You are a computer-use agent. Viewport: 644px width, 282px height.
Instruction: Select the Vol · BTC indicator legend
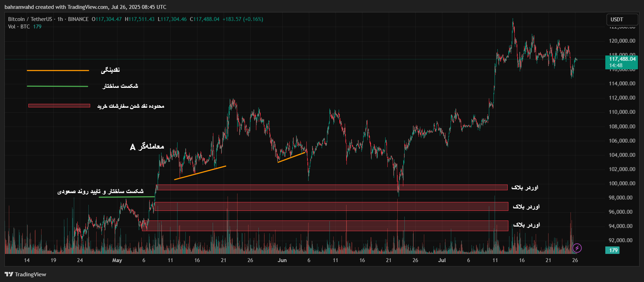point(19,27)
